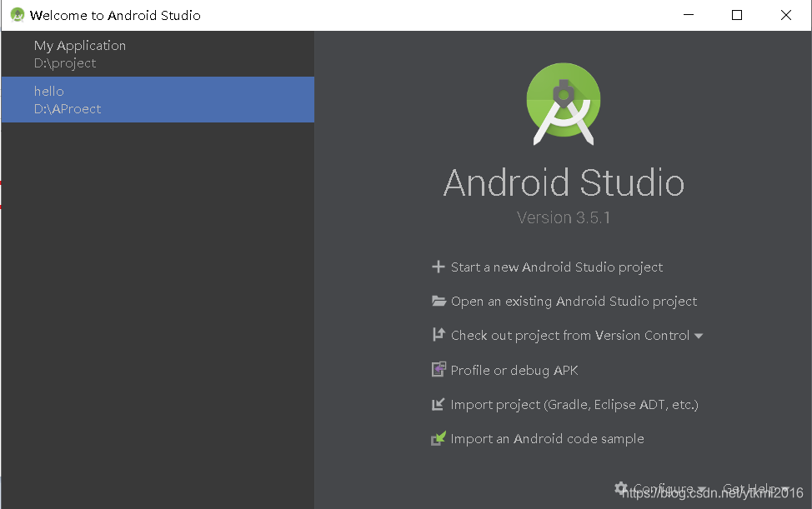Choose Profile or debug APK
The width and height of the screenshot is (812, 509).
(x=514, y=369)
